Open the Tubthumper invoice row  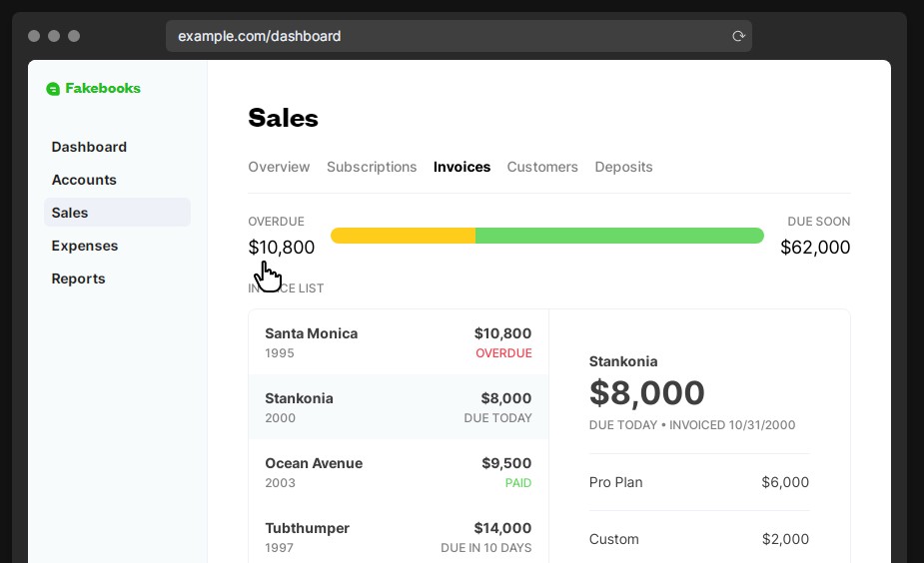pos(399,536)
